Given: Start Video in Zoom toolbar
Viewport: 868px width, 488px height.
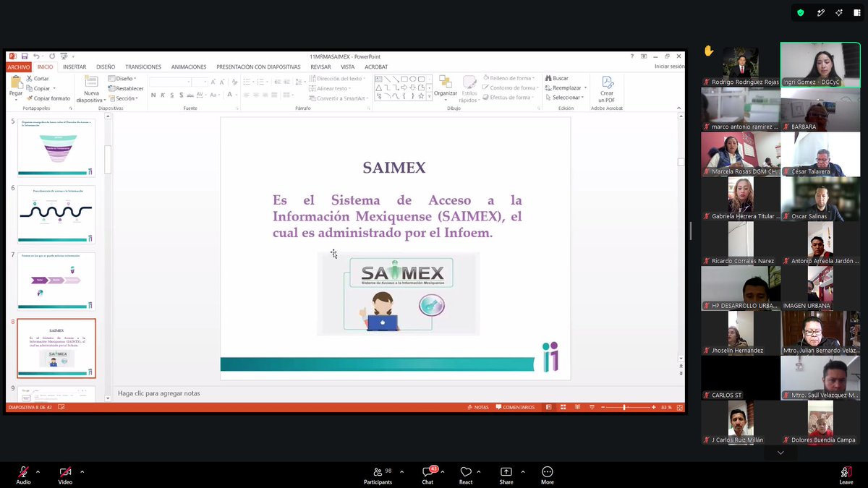Looking at the screenshot, I should [65, 475].
